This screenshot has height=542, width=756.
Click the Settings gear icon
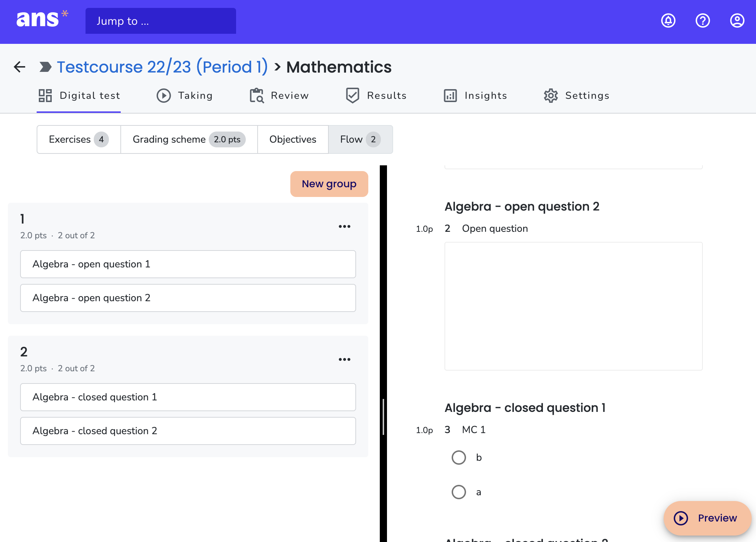coord(550,96)
